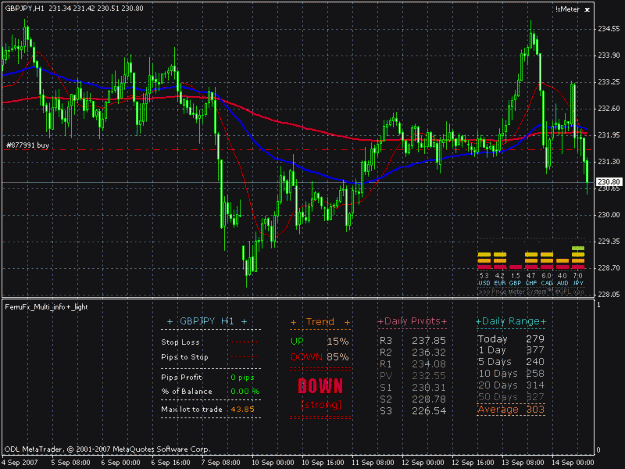Image resolution: width=625 pixels, height=469 pixels.
Task: Click the Daily Pivots header
Action: click(412, 321)
